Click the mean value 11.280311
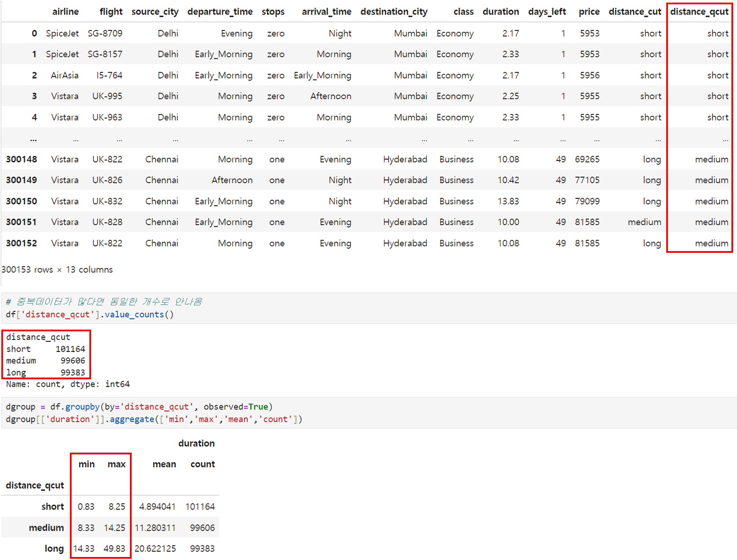This screenshot has height=560, width=737. coord(155,528)
